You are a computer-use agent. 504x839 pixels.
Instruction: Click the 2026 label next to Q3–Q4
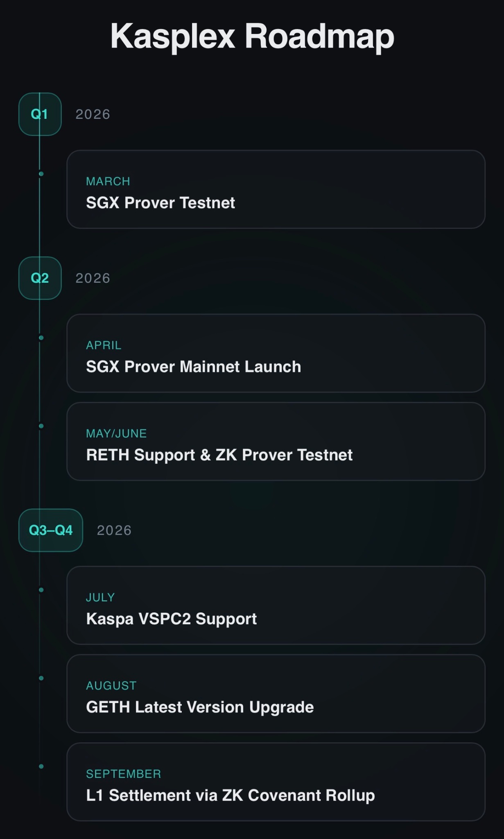tap(114, 531)
